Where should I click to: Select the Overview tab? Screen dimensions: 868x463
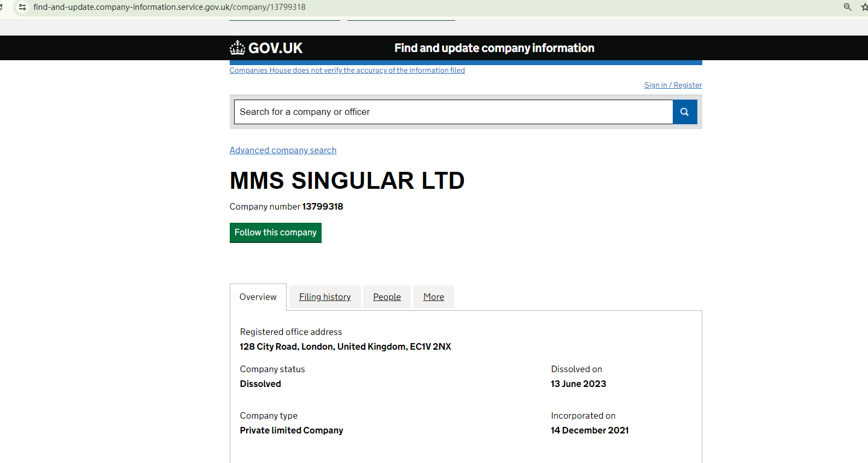click(258, 297)
